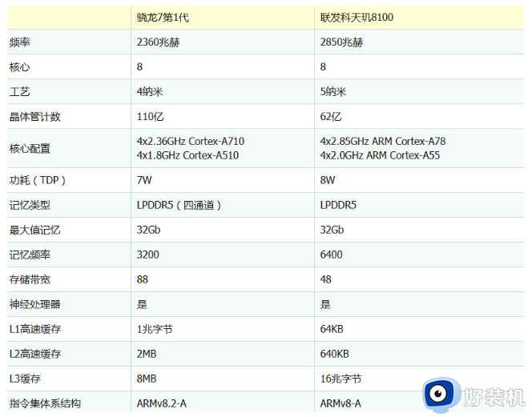Select the 功耗（TDP）row label

(x=38, y=180)
